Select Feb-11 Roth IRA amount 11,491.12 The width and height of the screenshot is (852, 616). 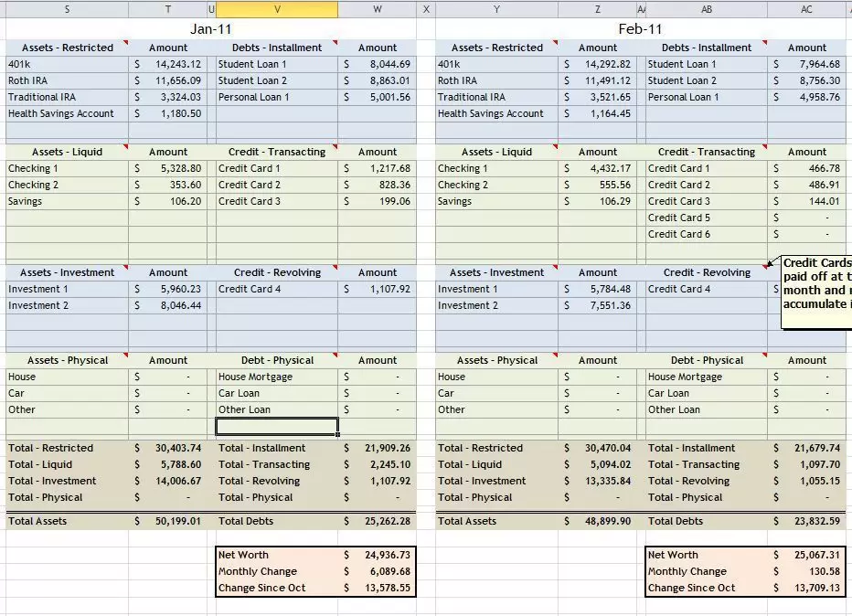point(597,80)
